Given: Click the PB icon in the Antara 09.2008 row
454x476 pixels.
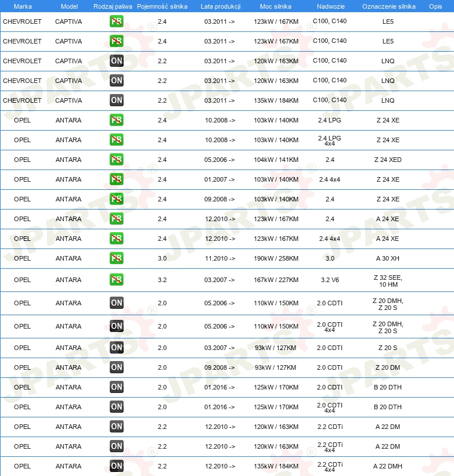Looking at the screenshot, I should (117, 199).
